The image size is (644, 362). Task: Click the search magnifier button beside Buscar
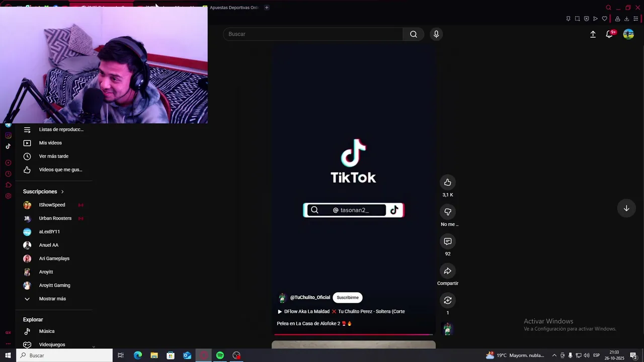click(414, 34)
